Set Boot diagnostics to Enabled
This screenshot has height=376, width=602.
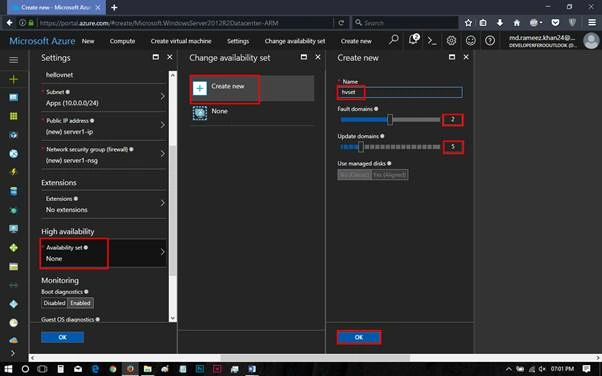tap(80, 303)
